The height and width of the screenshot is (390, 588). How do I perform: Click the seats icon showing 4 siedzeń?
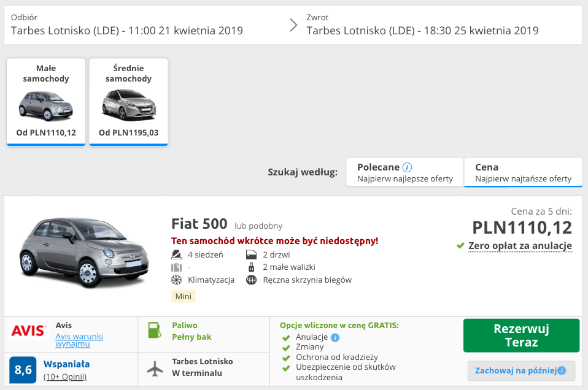click(176, 254)
